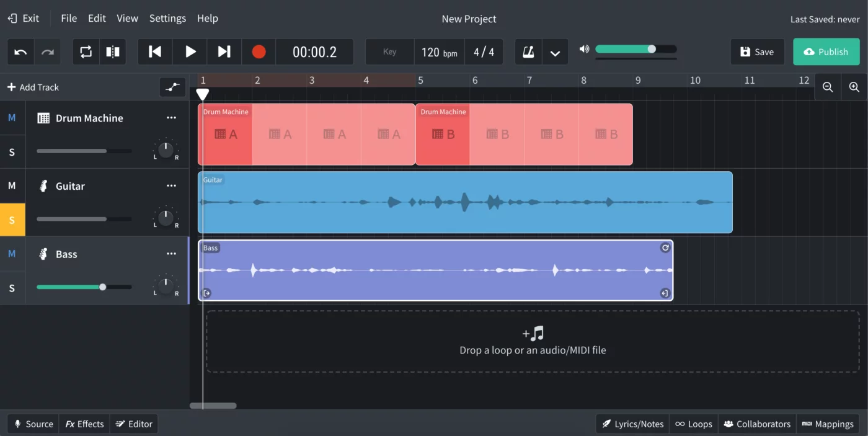Open the Key selector

[389, 52]
